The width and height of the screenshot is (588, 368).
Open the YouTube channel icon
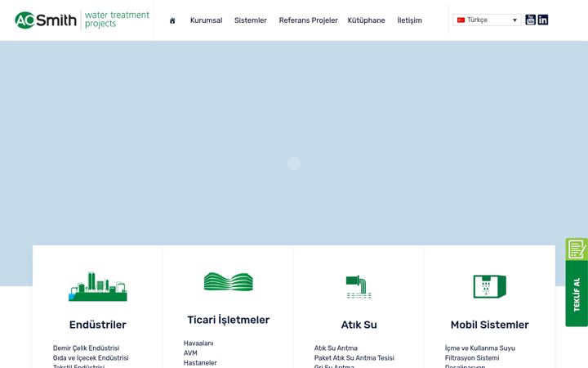[530, 20]
